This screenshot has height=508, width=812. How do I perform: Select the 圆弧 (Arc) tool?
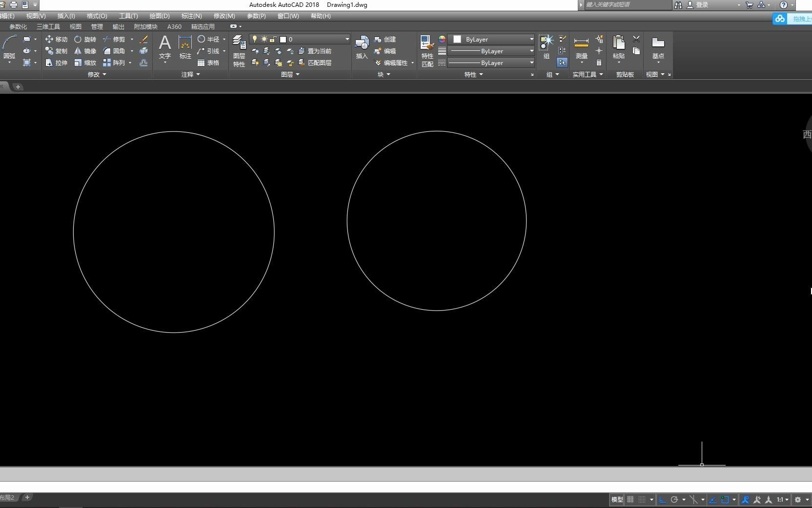9,47
